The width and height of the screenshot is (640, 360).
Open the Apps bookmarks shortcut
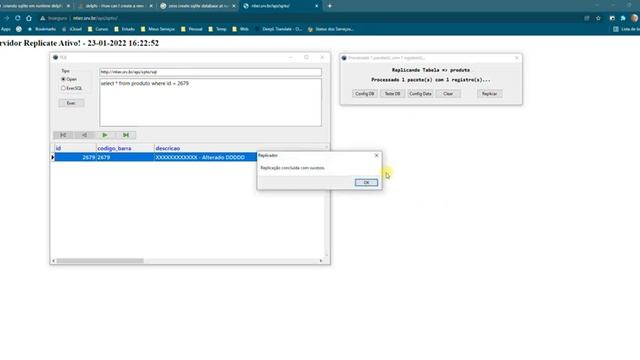click(6, 29)
